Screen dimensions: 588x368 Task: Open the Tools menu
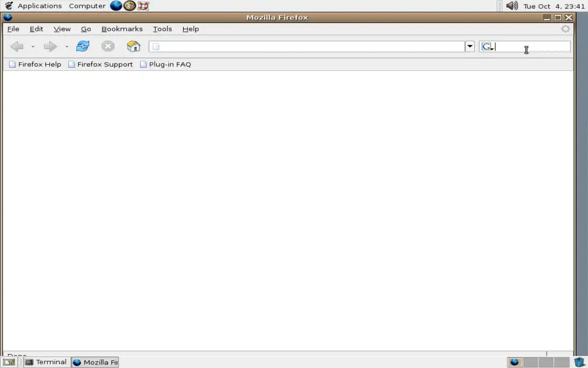162,29
